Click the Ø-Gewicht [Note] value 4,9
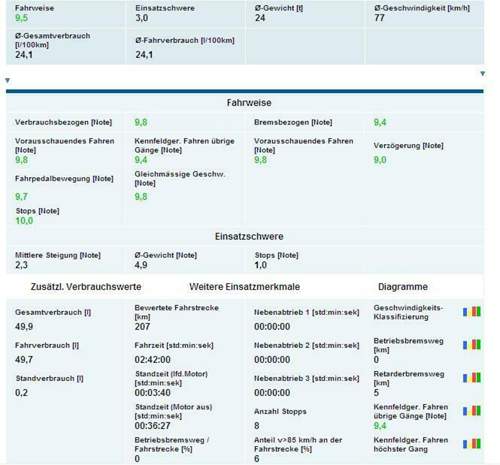 click(x=141, y=265)
